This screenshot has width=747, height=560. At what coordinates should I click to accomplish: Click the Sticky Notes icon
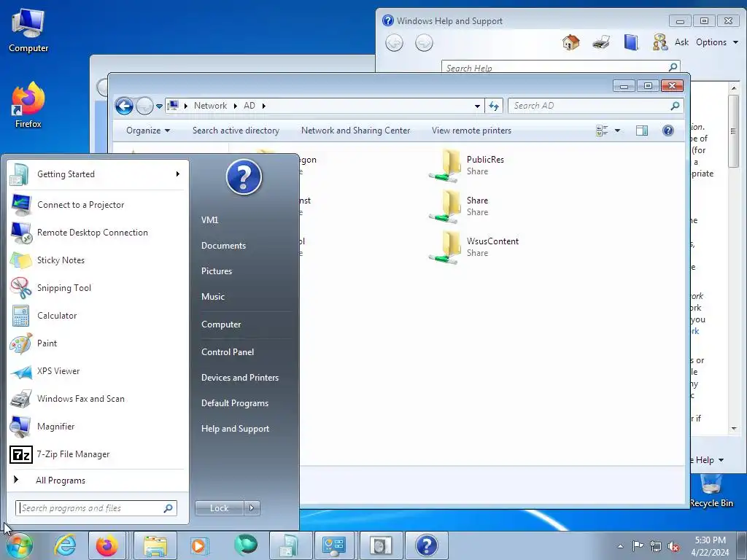tap(20, 260)
